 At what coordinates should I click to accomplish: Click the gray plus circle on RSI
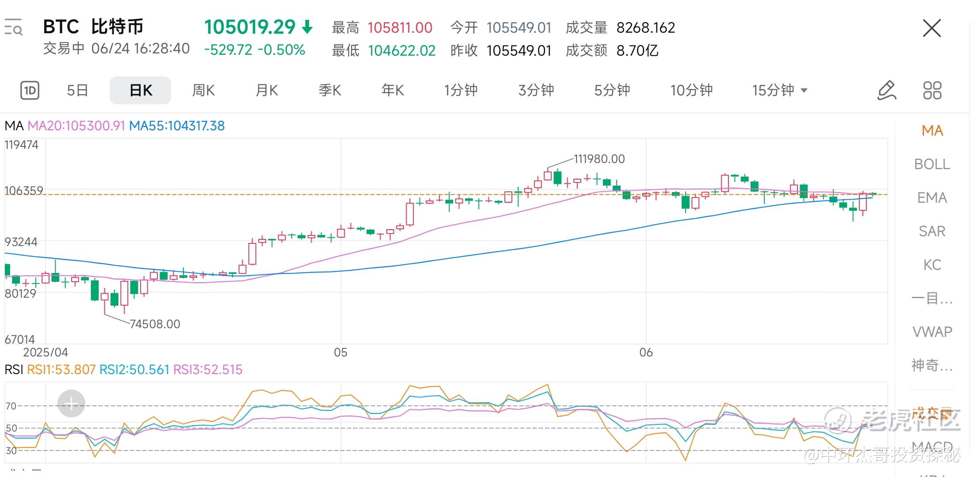[x=71, y=403]
